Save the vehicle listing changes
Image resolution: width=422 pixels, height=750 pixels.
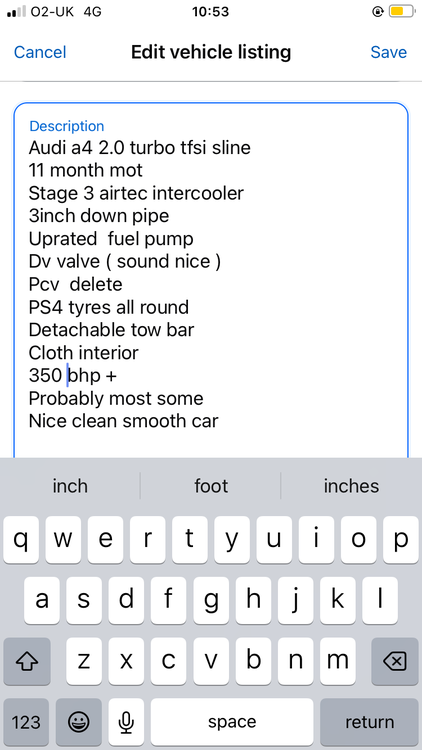[x=389, y=52]
